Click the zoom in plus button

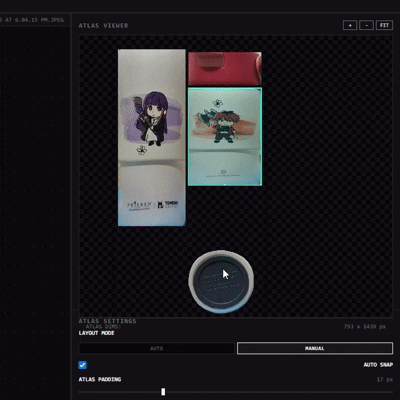pyautogui.click(x=350, y=25)
